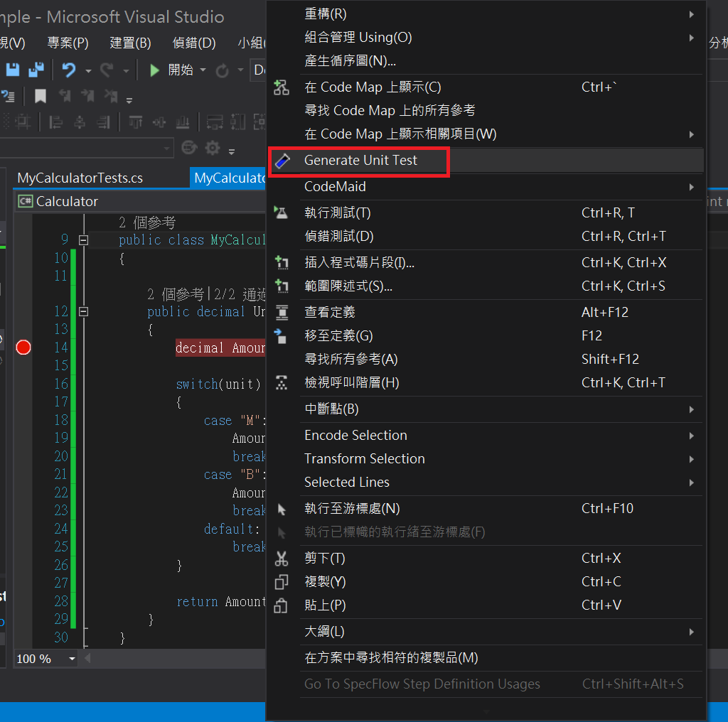Open the bookmark toolbar overflow options arrow

pyautogui.click(x=129, y=99)
